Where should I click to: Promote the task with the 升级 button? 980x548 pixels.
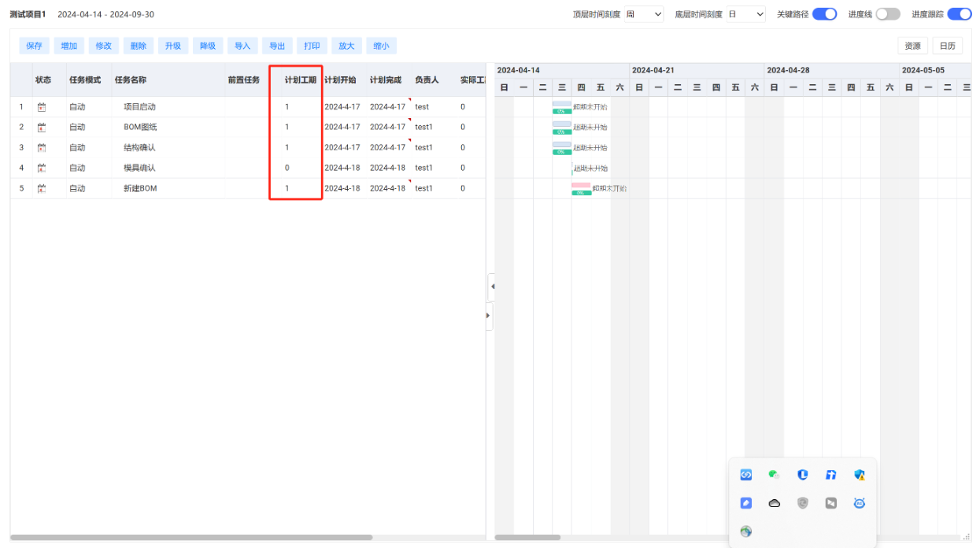(173, 46)
